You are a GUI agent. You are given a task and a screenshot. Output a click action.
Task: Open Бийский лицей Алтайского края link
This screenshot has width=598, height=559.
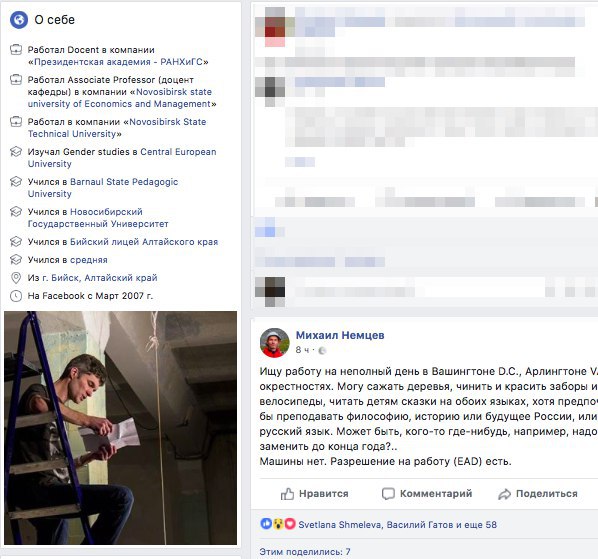pos(144,242)
